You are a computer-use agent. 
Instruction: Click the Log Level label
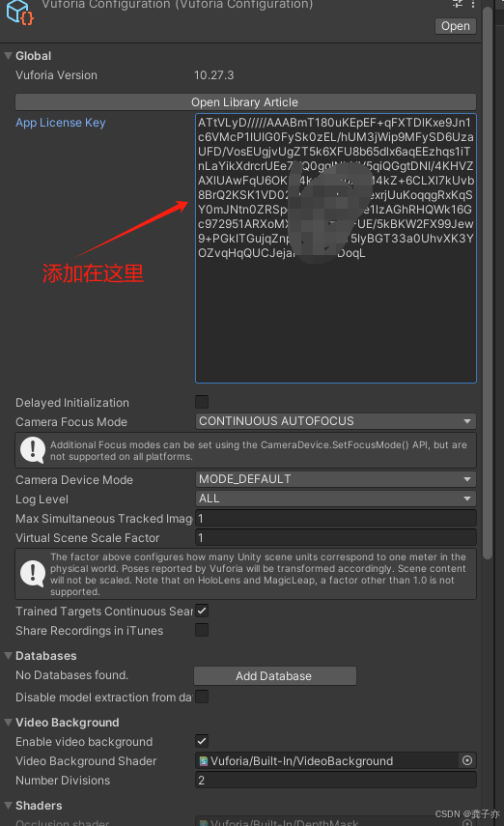click(42, 499)
